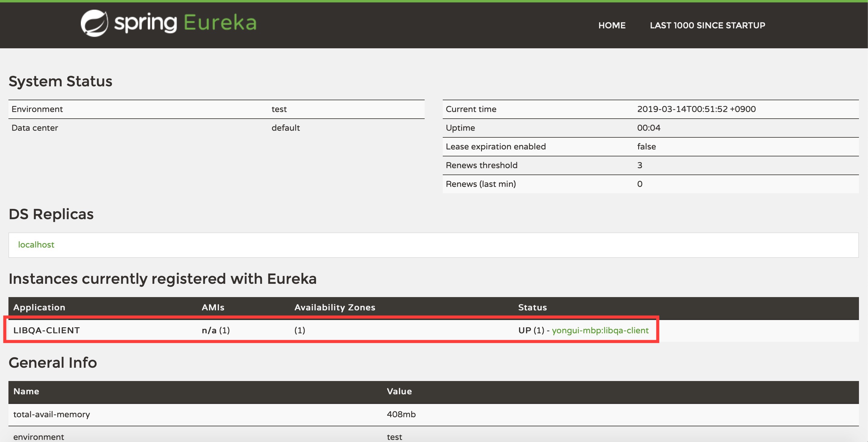Select the Current time label
Viewport: 868px width, 442px height.
pos(471,109)
